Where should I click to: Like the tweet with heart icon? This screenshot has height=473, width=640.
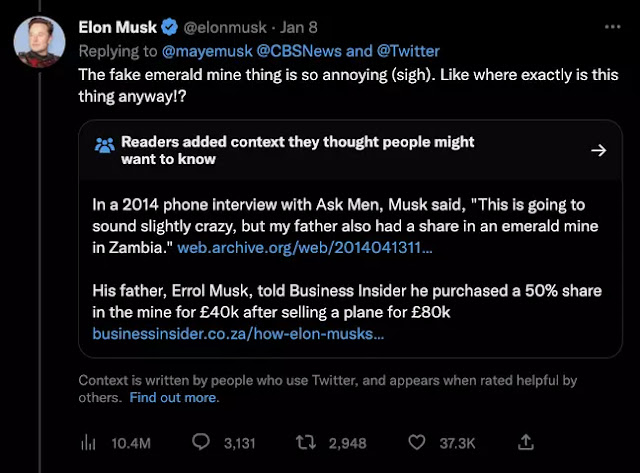pyautogui.click(x=417, y=442)
